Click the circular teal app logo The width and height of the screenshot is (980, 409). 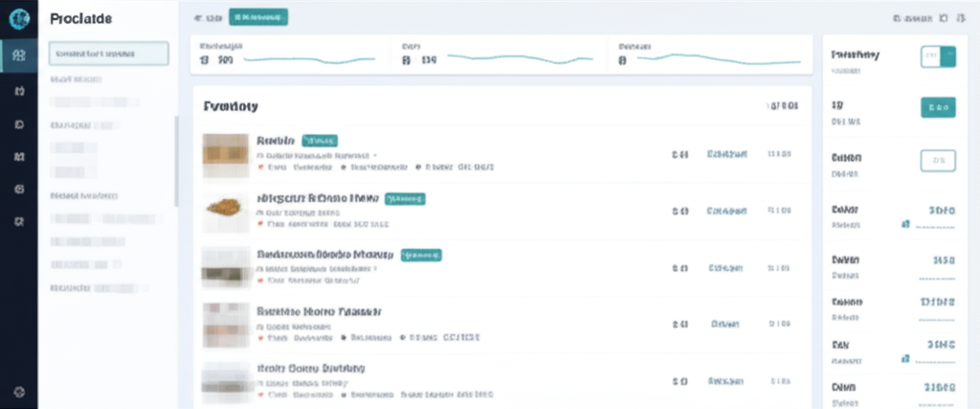tap(18, 18)
